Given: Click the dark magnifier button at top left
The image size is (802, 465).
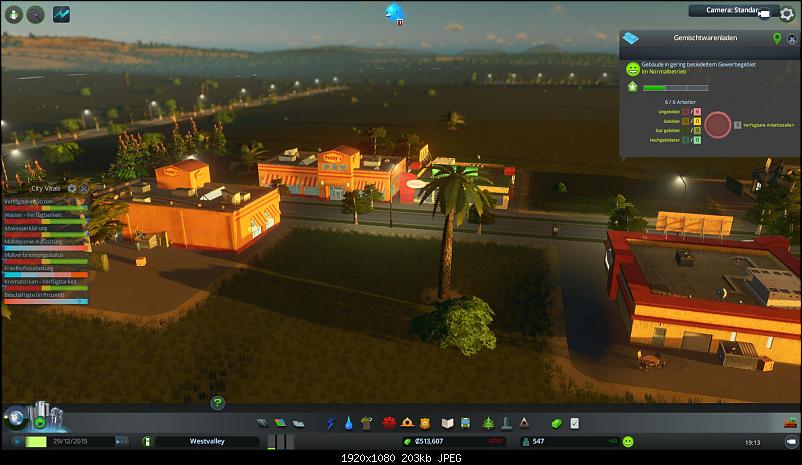Looking at the screenshot, I should coord(35,14).
